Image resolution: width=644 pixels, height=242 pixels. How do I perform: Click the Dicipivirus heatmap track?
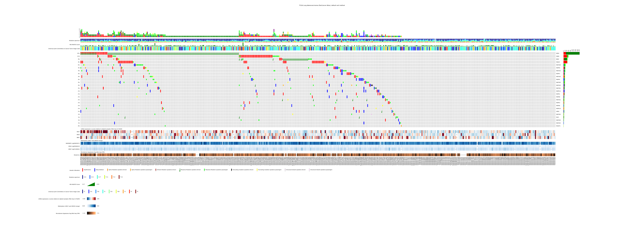pos(318,155)
